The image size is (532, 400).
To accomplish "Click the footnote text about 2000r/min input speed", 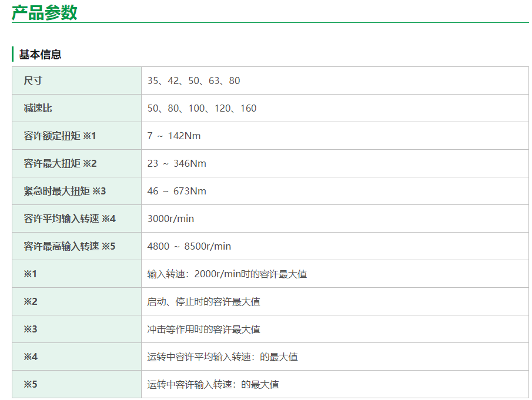I will tap(226, 274).
